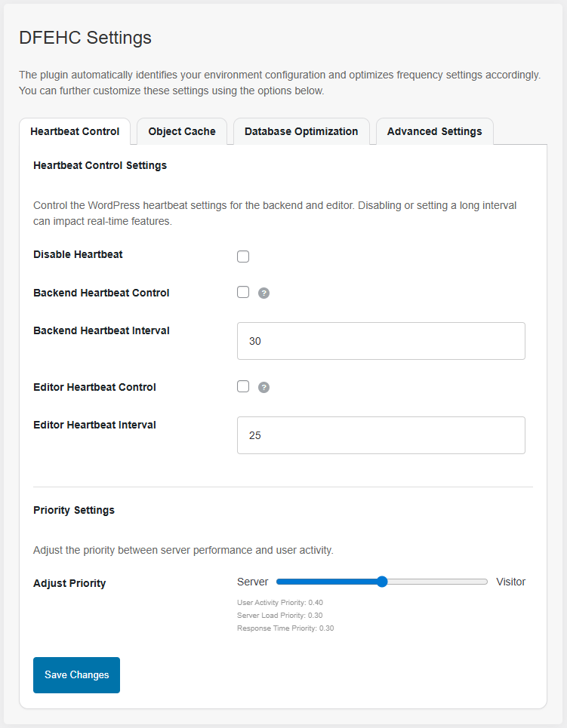
Task: Click the User Activity Priority readout text
Action: coord(285,602)
